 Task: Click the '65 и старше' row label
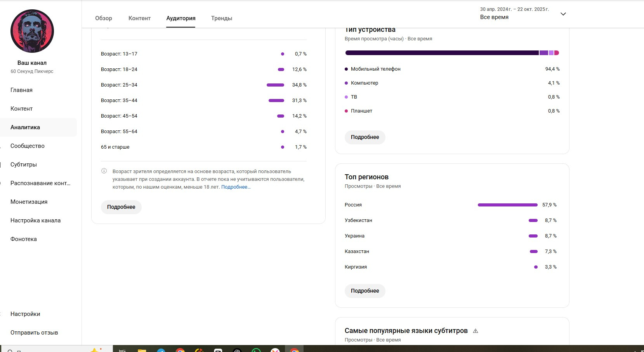(115, 147)
